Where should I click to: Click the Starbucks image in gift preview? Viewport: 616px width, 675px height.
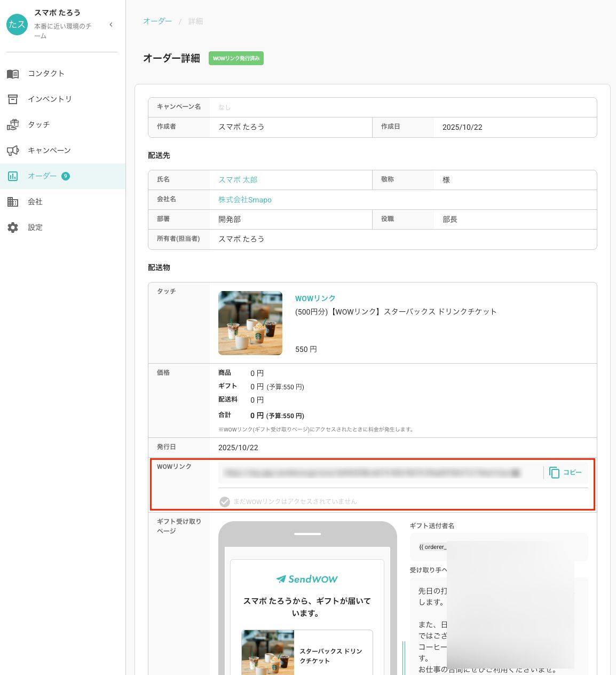coord(267,653)
